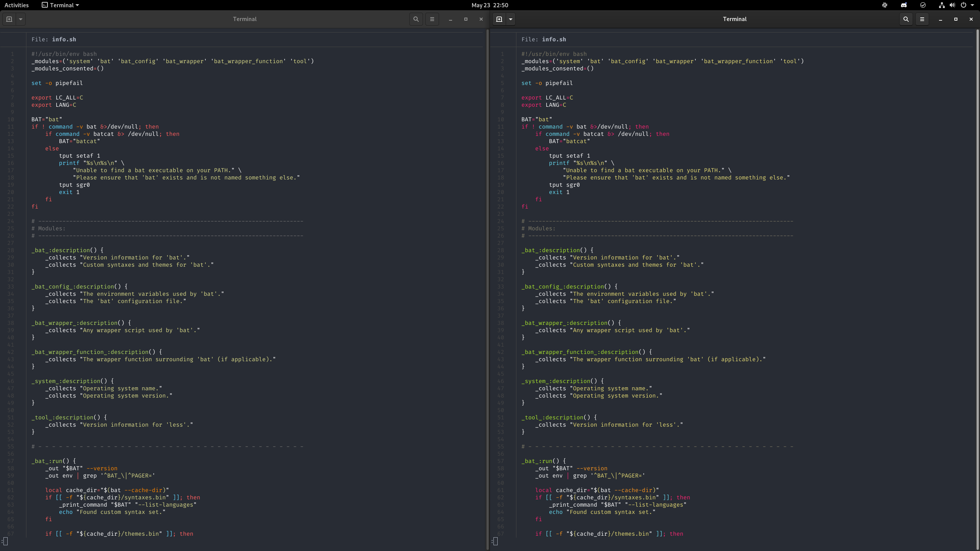This screenshot has height=551, width=980.
Task: Open Discord from the system tray
Action: tap(904, 5)
